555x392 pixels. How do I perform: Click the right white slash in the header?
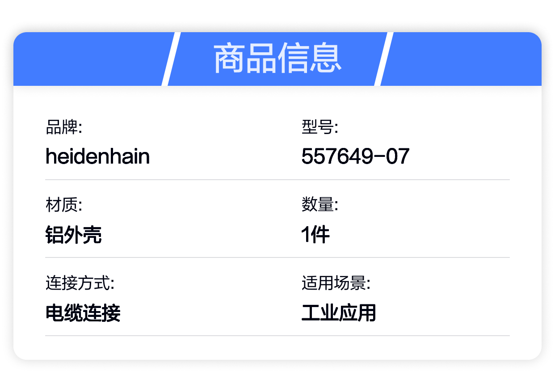click(x=384, y=59)
